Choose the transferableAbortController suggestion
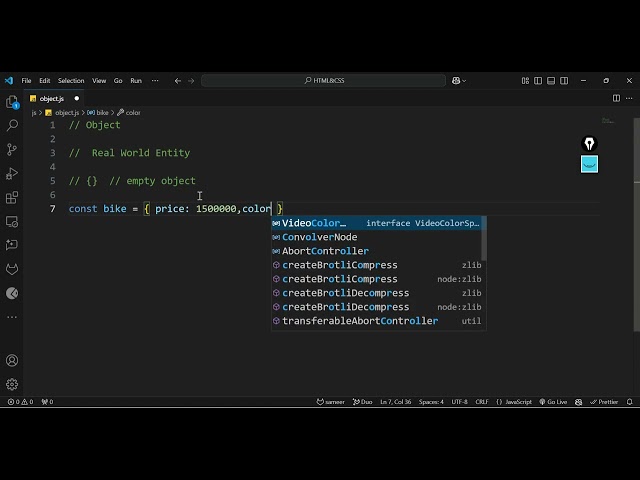The height and width of the screenshot is (480, 640). tap(376, 321)
